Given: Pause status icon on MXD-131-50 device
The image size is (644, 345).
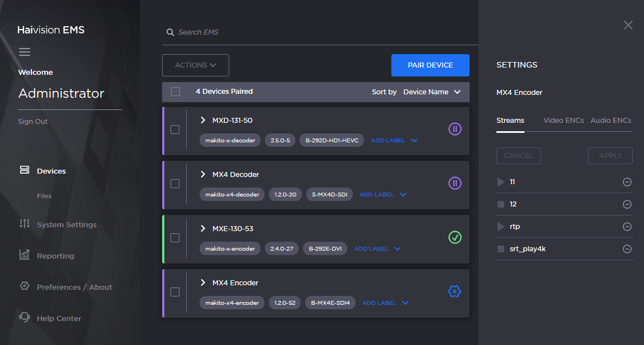Looking at the screenshot, I should (455, 129).
